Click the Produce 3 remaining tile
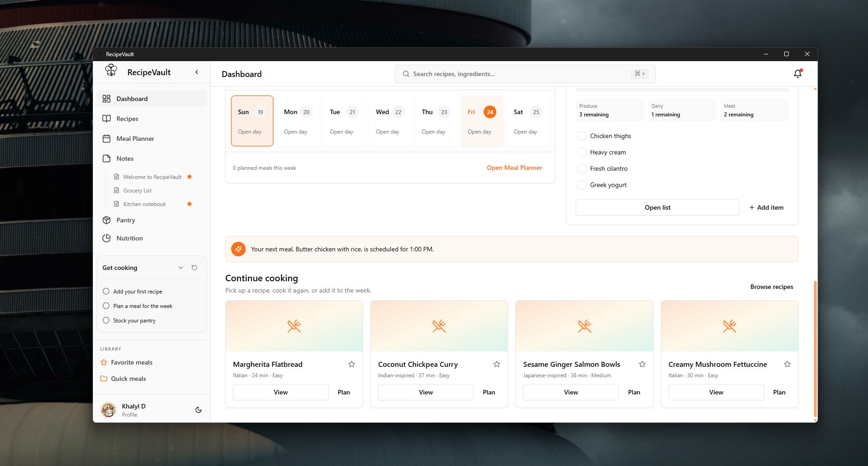 tap(610, 110)
